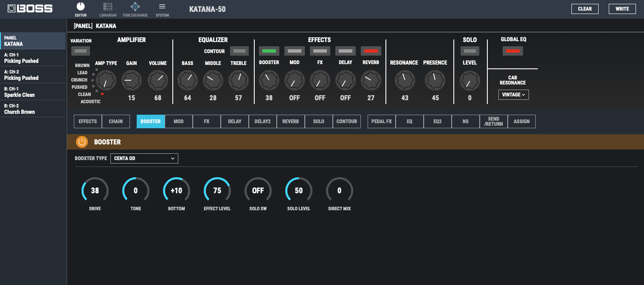Open the EDITOR view
The image size is (644, 285).
[x=81, y=9]
